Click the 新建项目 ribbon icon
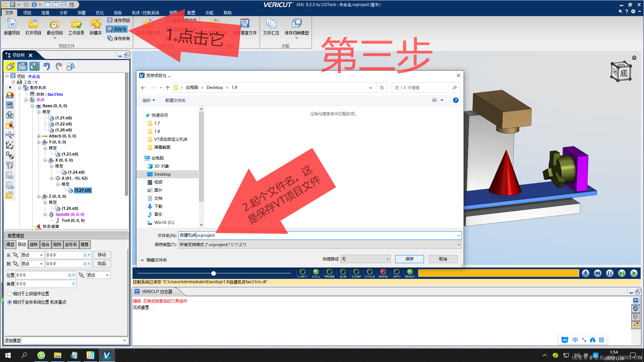 coord(12,26)
